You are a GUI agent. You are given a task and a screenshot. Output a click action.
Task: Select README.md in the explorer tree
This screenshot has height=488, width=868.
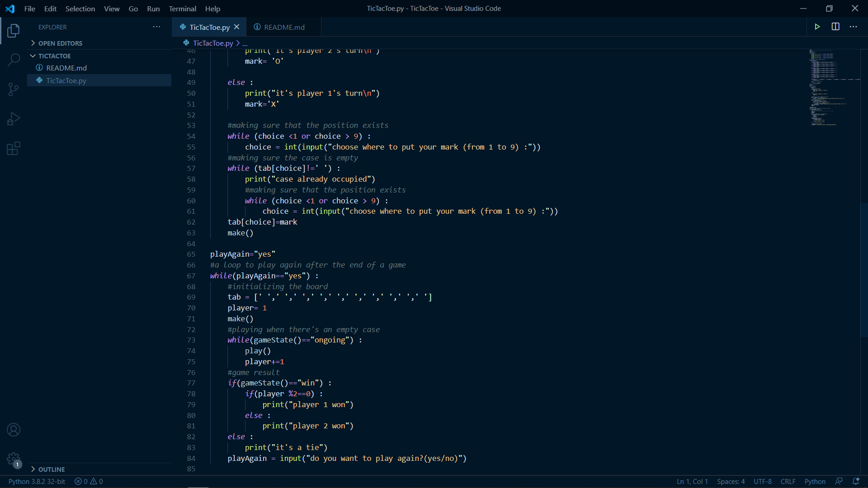(66, 68)
